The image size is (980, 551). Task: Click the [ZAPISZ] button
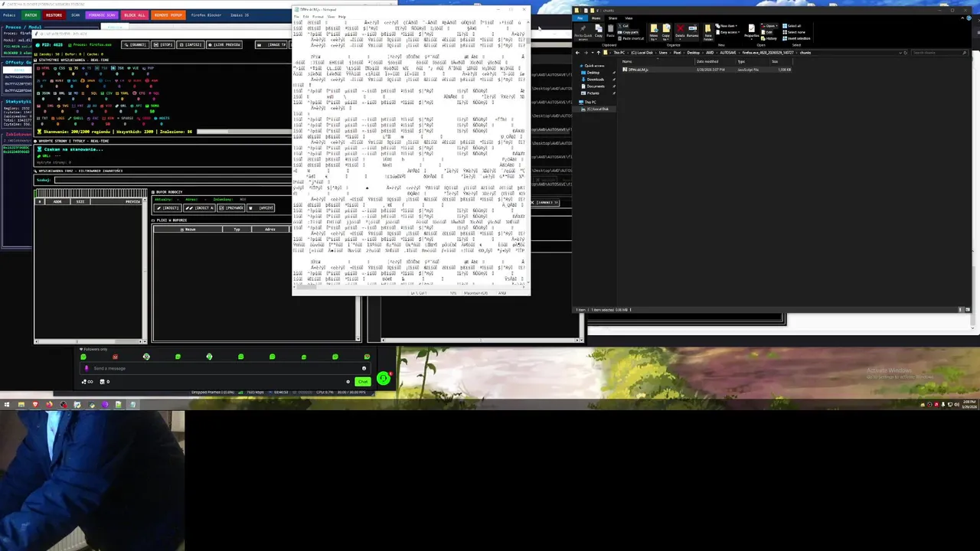[191, 44]
